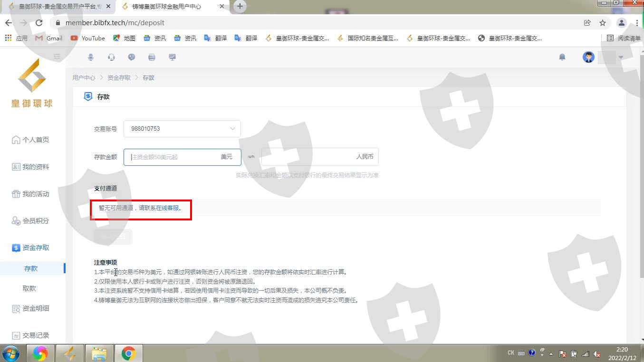Screen dimensions: 644x362
Task: Click the chat bubble icon in the toolbar
Action: pyautogui.click(x=132, y=57)
